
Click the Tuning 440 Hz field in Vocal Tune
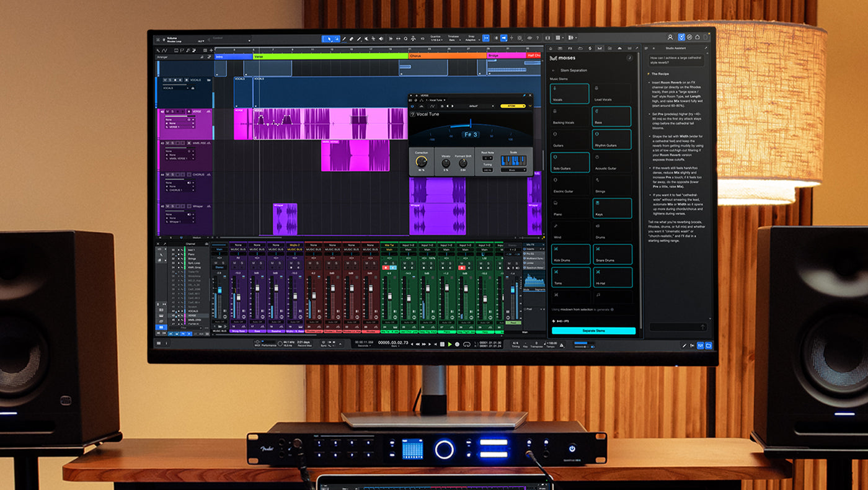click(x=487, y=170)
